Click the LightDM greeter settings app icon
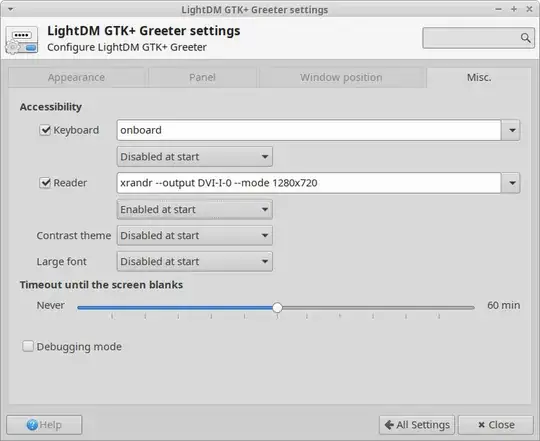The width and height of the screenshot is (540, 441). tap(22, 40)
